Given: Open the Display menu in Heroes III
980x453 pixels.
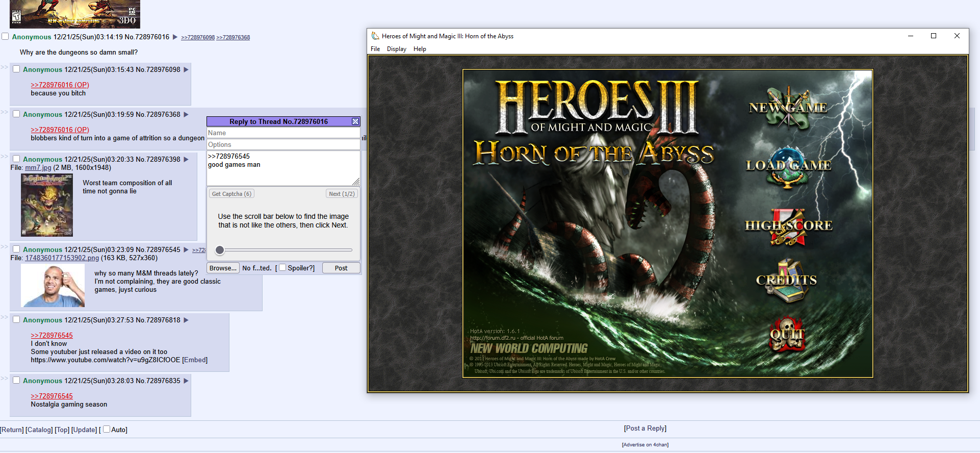Looking at the screenshot, I should click(x=397, y=49).
